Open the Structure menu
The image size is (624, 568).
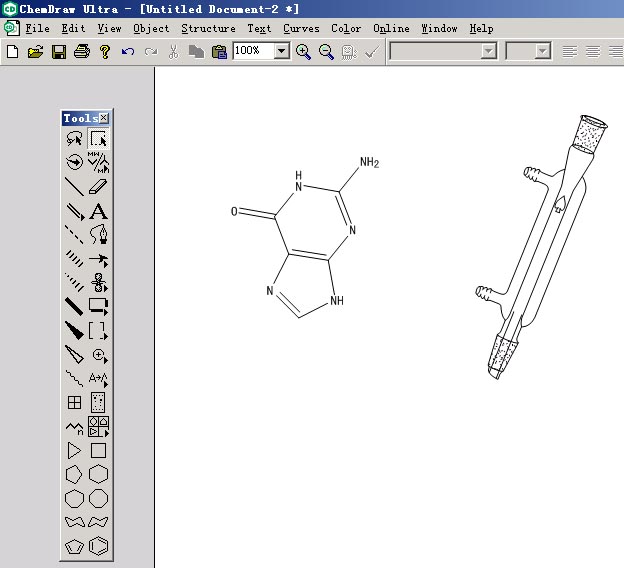coord(208,29)
